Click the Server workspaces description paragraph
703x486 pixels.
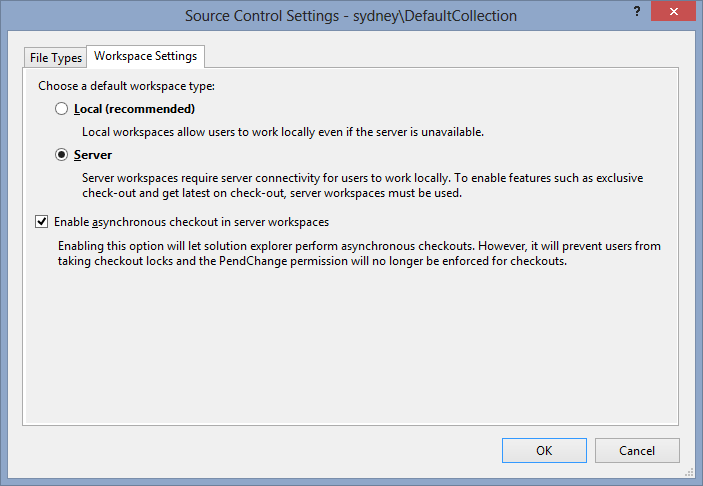click(x=362, y=186)
